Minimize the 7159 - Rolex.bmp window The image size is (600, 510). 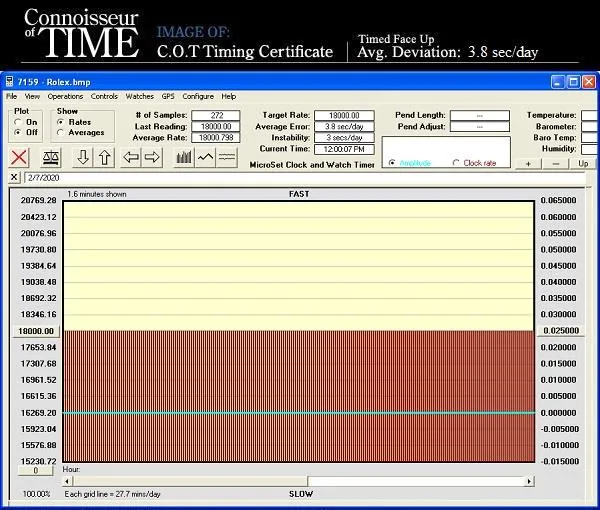[558, 82]
